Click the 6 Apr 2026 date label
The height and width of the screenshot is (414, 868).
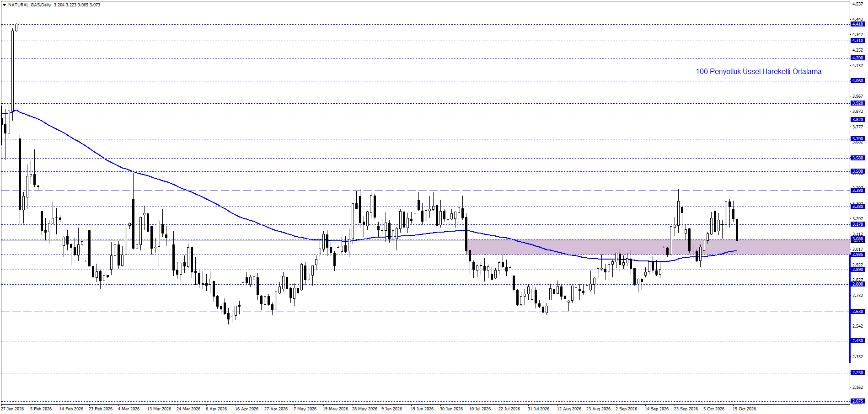point(216,409)
